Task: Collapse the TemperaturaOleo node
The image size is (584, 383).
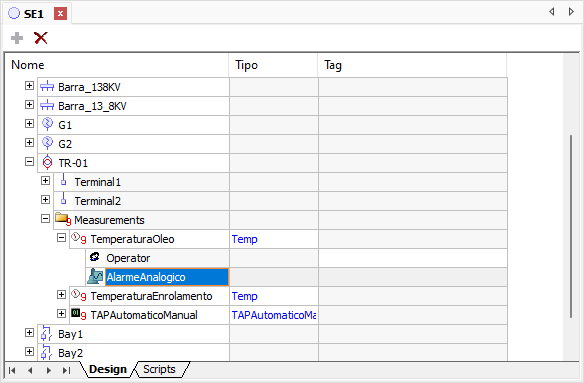Action: (61, 238)
